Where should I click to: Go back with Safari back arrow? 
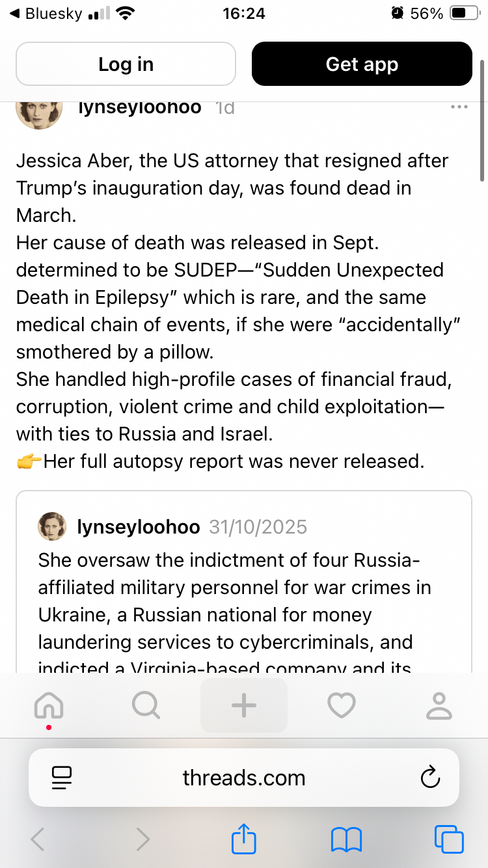[x=38, y=839]
